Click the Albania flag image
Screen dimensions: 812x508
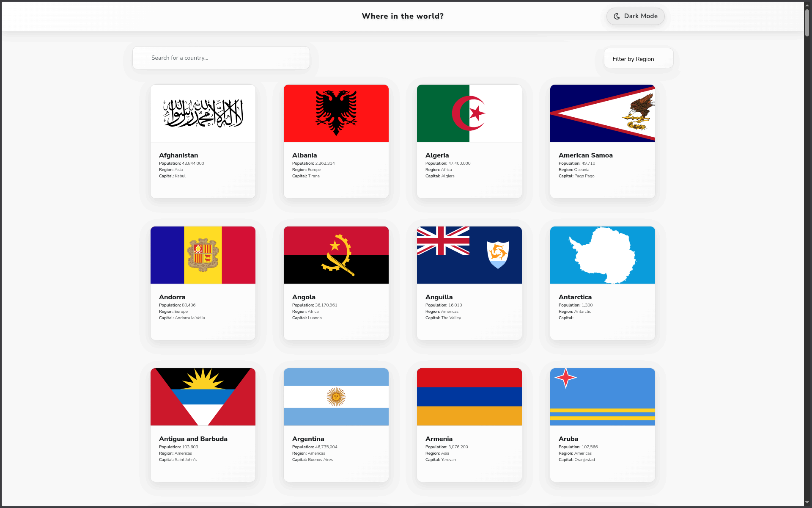pyautogui.click(x=336, y=113)
